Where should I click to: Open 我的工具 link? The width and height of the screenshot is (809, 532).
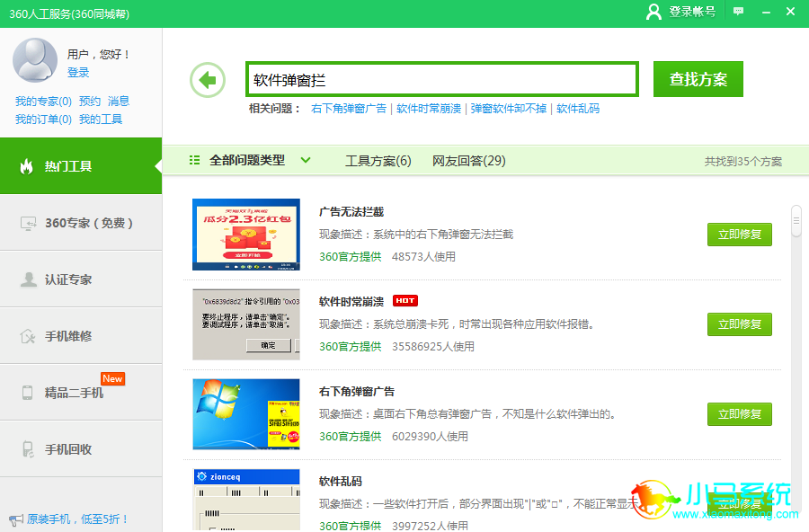[101, 120]
